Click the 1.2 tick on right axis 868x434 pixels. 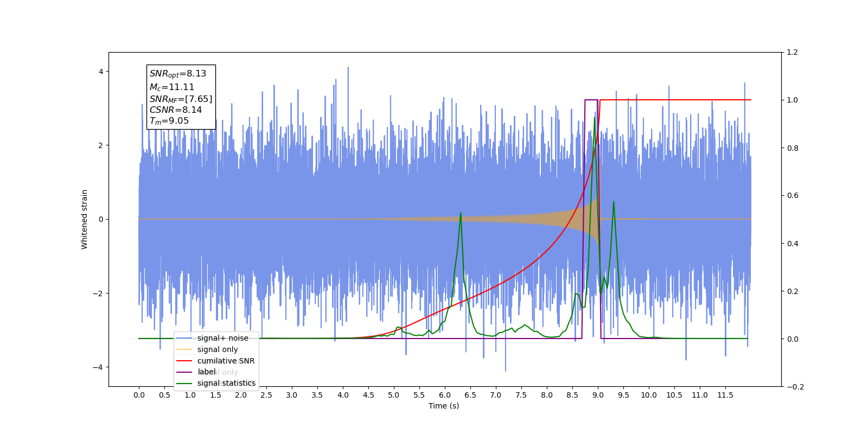793,53
